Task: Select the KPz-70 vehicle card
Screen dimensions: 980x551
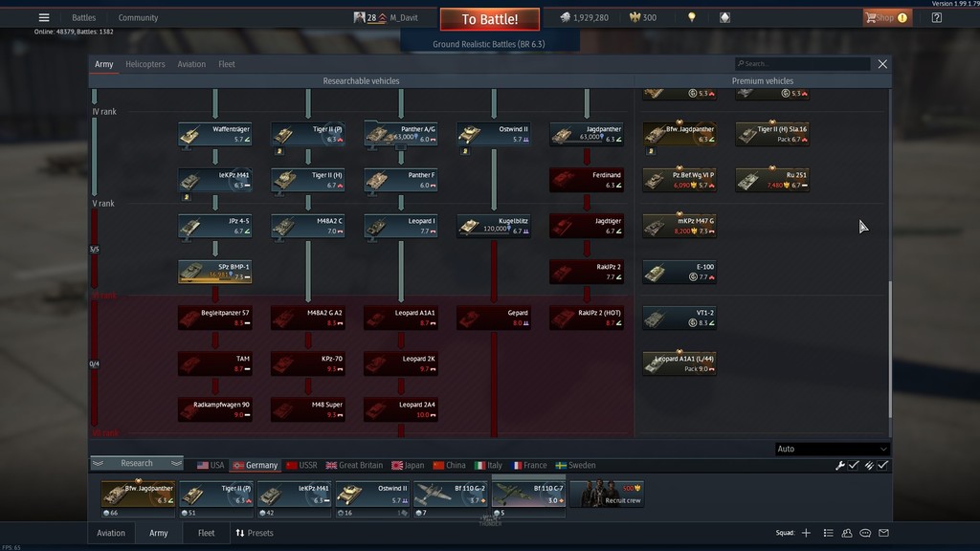Action: [x=307, y=364]
